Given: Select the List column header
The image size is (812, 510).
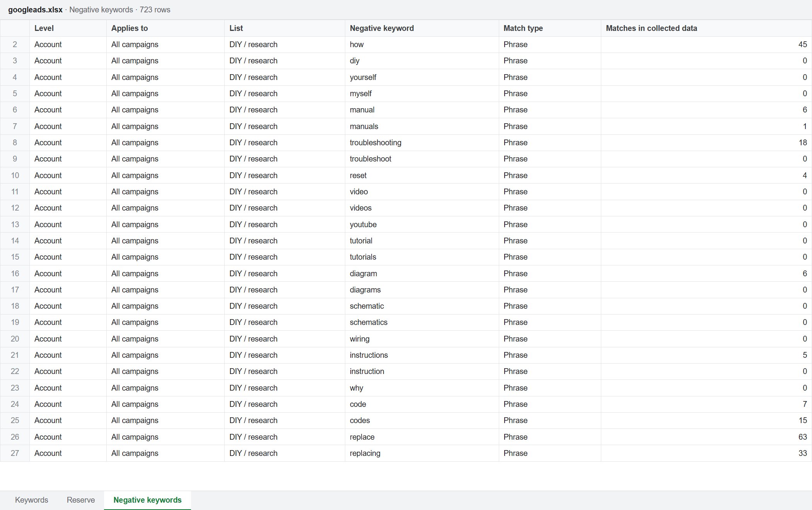Looking at the screenshot, I should [x=285, y=28].
